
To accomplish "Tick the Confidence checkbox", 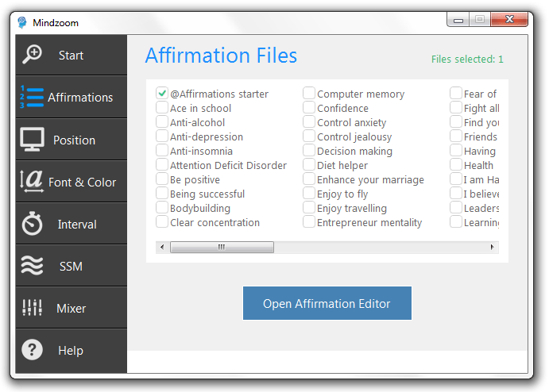I will tap(309, 108).
